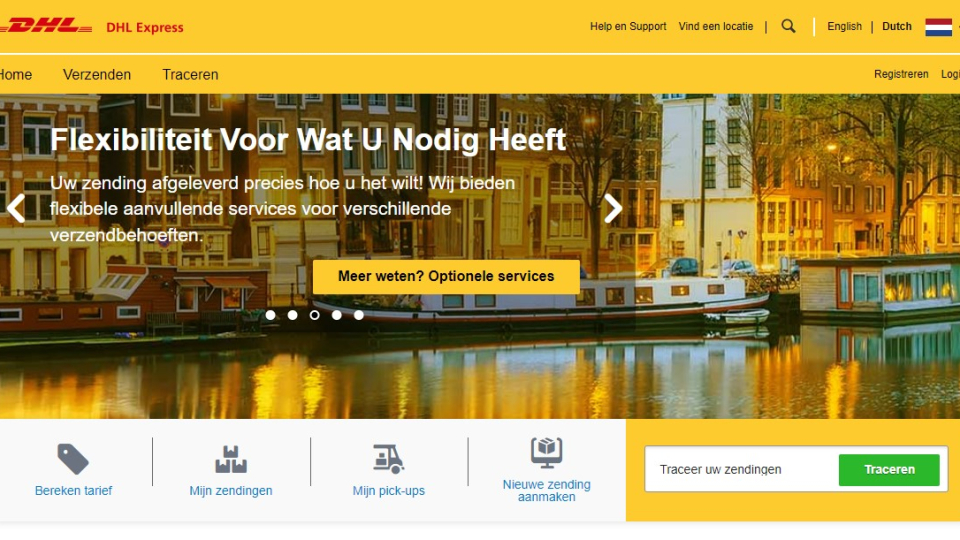Click the green Traceren button
Screen dimensions: 960x540
[889, 470]
